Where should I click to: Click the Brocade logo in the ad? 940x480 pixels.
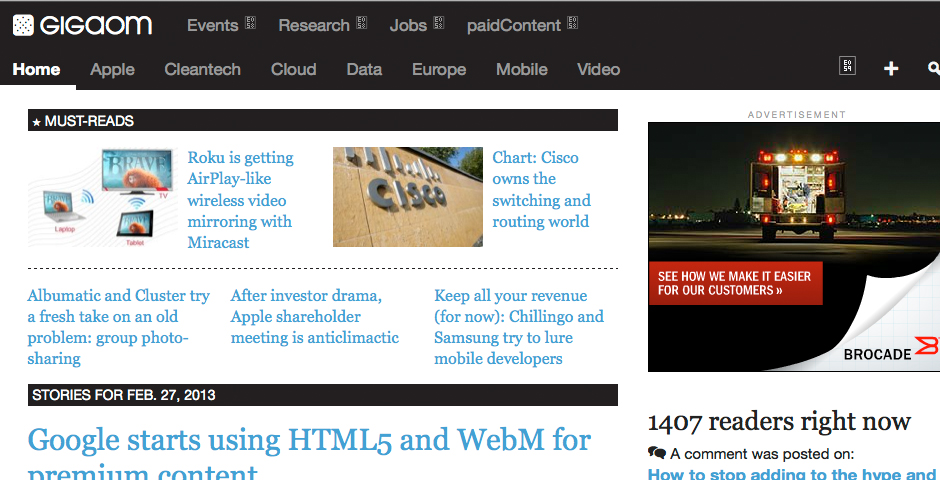(x=891, y=351)
